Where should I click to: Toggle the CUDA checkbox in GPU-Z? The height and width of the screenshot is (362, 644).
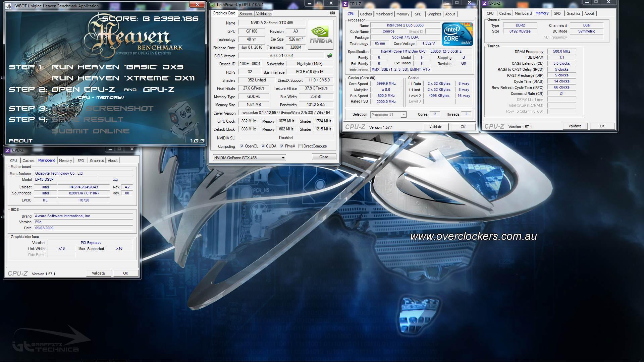point(263,146)
